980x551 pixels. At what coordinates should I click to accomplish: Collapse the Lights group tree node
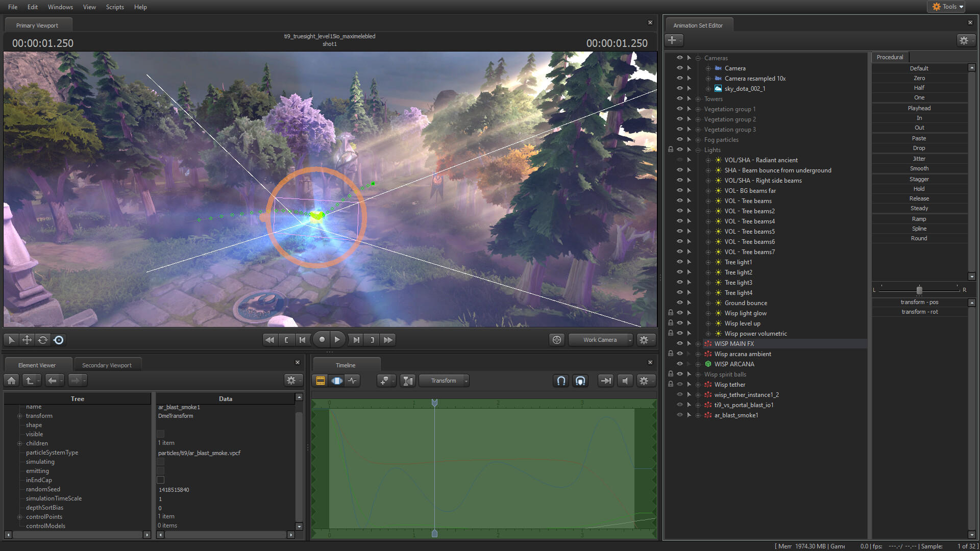click(698, 150)
